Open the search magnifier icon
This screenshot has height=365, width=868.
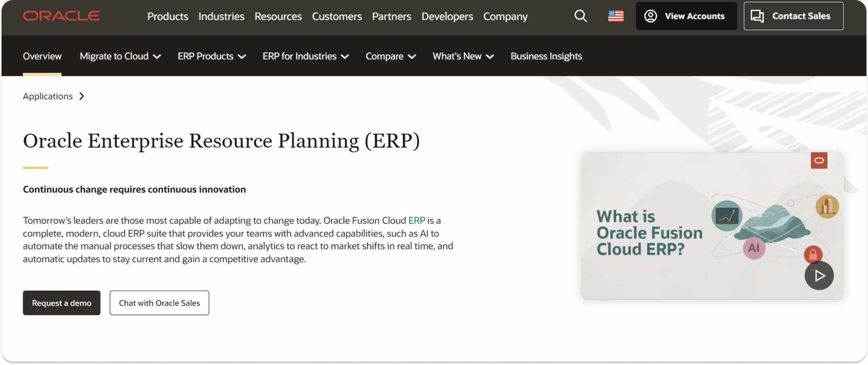[580, 16]
